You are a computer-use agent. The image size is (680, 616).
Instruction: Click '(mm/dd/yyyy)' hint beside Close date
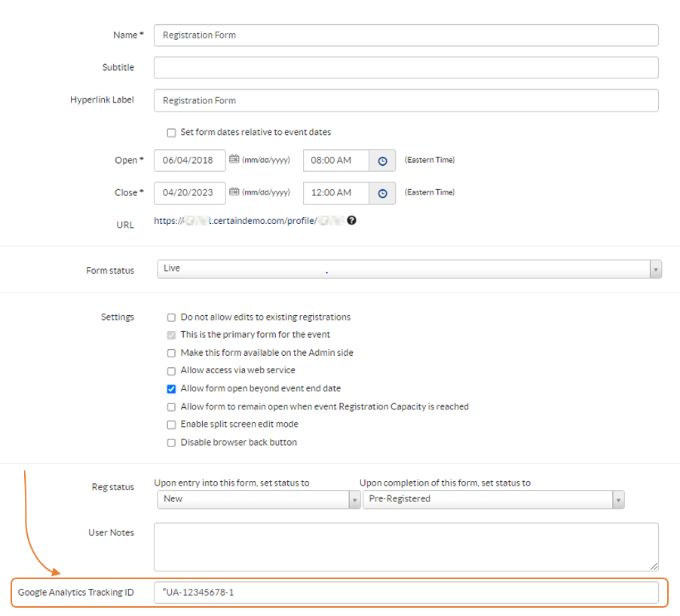[x=266, y=192]
